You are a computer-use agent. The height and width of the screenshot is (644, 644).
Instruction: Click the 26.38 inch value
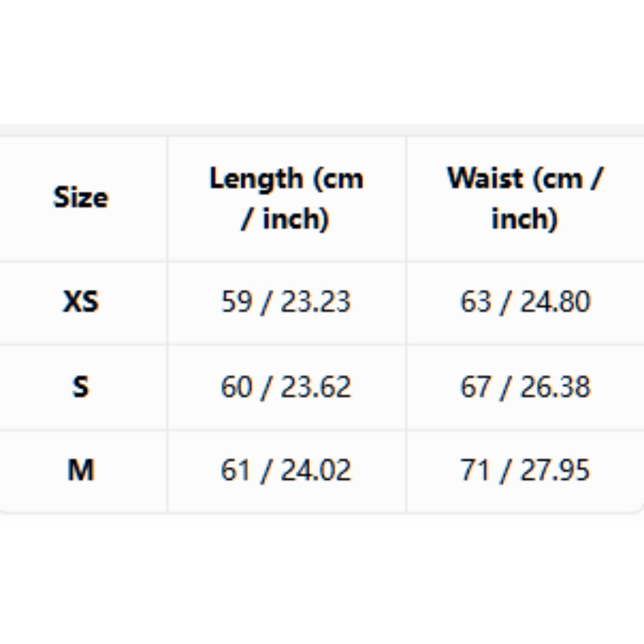555,387
